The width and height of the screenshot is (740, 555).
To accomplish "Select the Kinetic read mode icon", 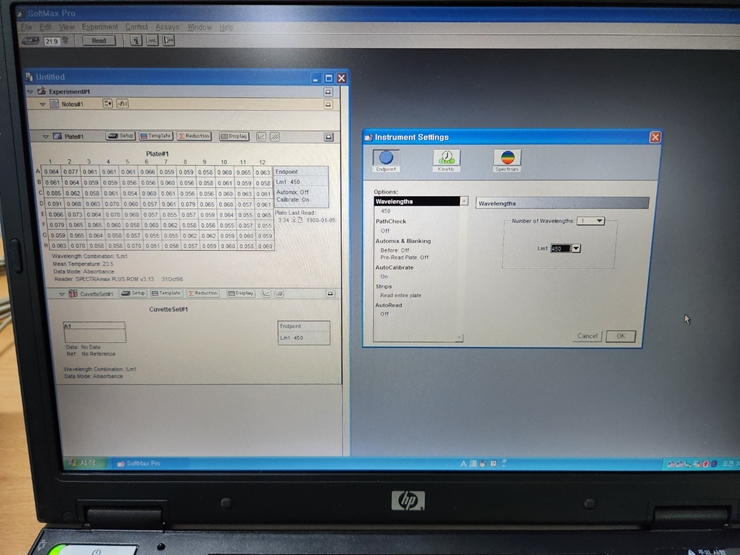I will pyautogui.click(x=446, y=158).
